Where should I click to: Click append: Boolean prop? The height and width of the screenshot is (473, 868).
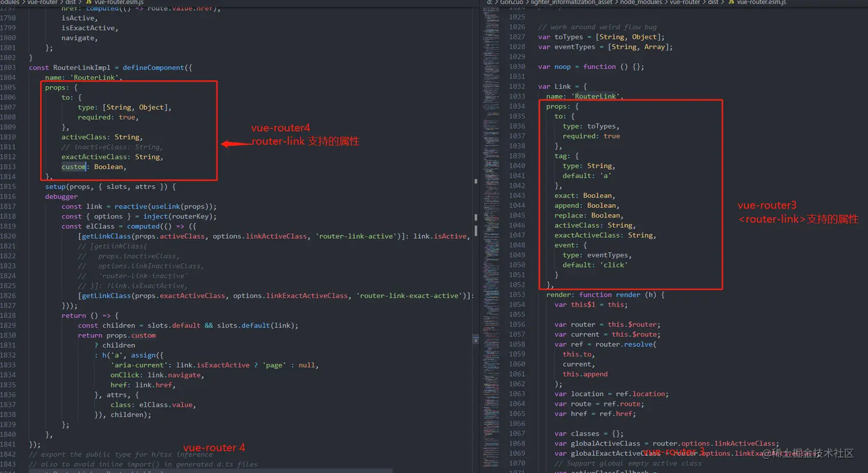(587, 206)
